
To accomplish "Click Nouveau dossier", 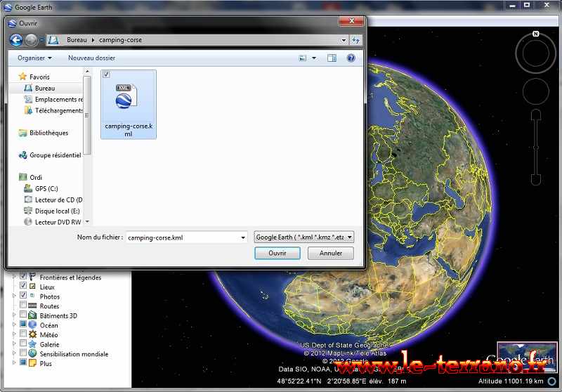I will (x=92, y=58).
